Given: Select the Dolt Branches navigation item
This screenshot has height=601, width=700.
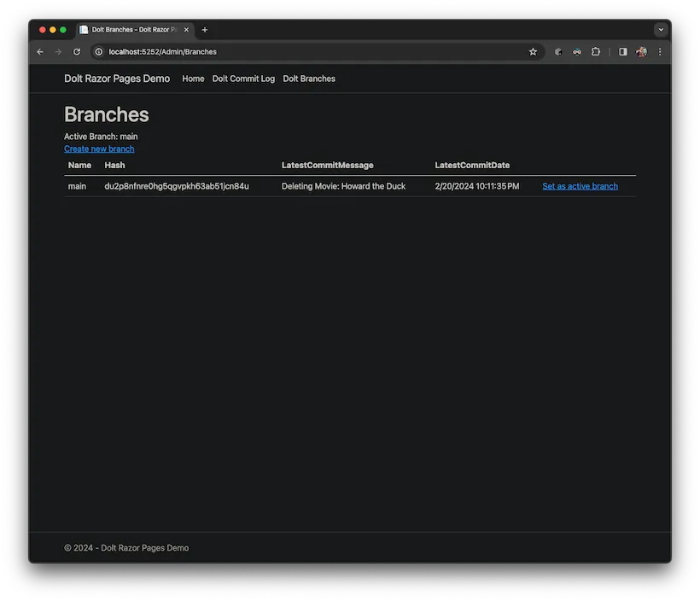Looking at the screenshot, I should click(308, 78).
